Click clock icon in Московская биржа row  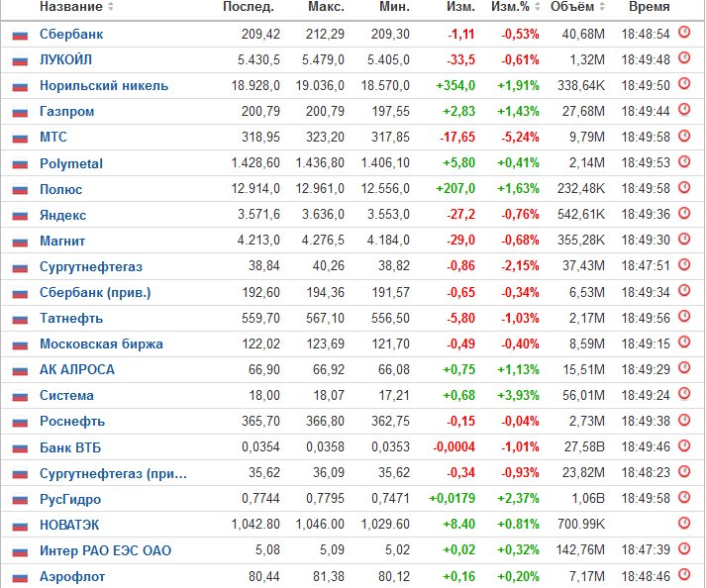click(x=684, y=343)
